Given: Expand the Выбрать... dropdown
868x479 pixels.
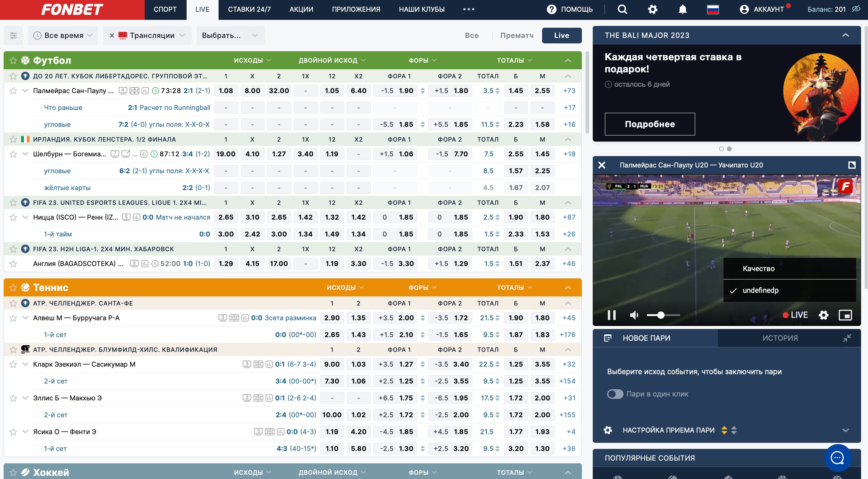Looking at the screenshot, I should click(x=230, y=35).
